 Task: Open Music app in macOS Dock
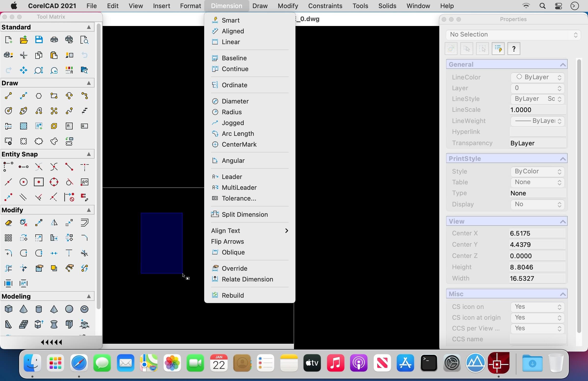[335, 363]
